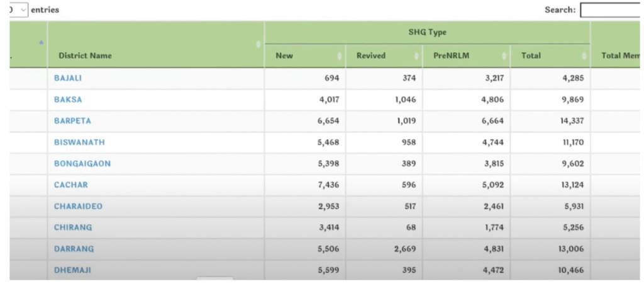Image resolution: width=644 pixels, height=284 pixels.
Task: Select DHEMAJI total value 10,466
Action: click(572, 270)
